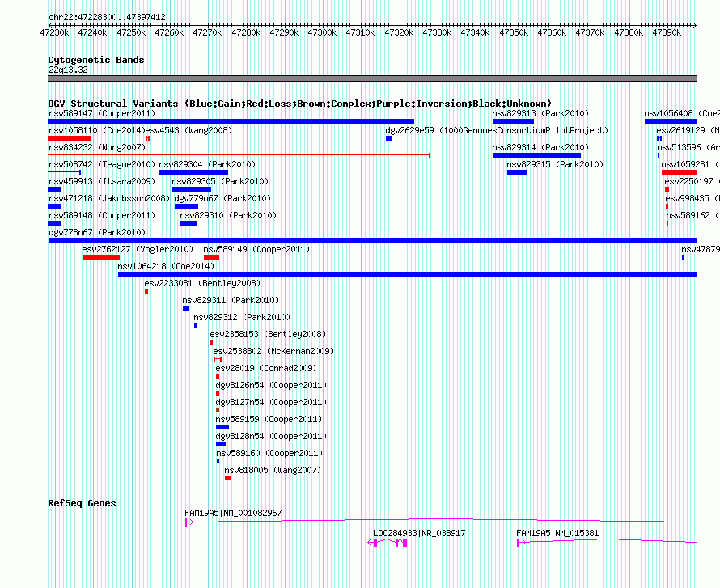Select esv2358153 (Bentley2008) variant label
Image resolution: width=720 pixels, height=588 pixels.
(268, 334)
